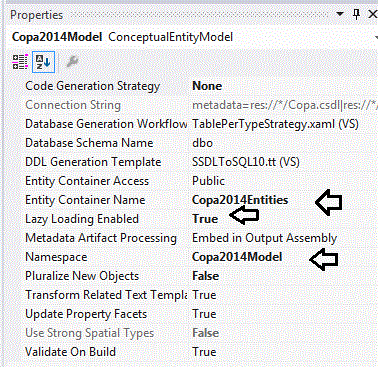This screenshot has height=367, width=378.
Task: Click the Entity Container Access Public value
Action: [x=208, y=181]
